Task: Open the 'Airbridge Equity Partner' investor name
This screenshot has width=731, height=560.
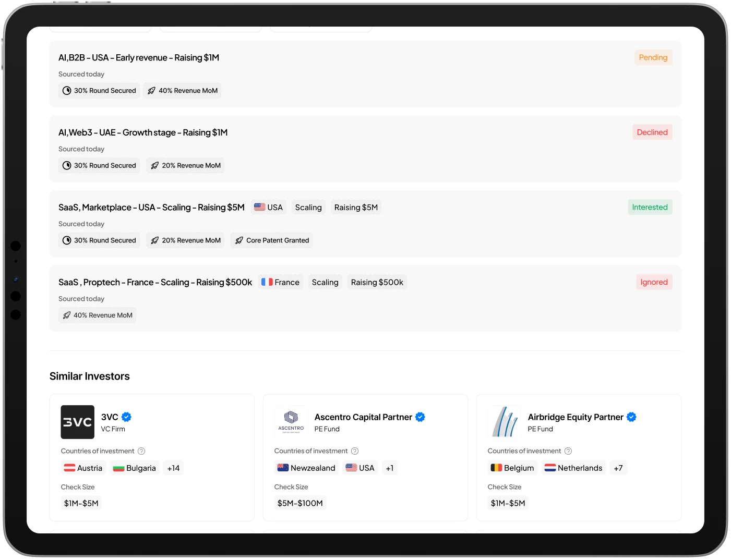Action: point(576,417)
